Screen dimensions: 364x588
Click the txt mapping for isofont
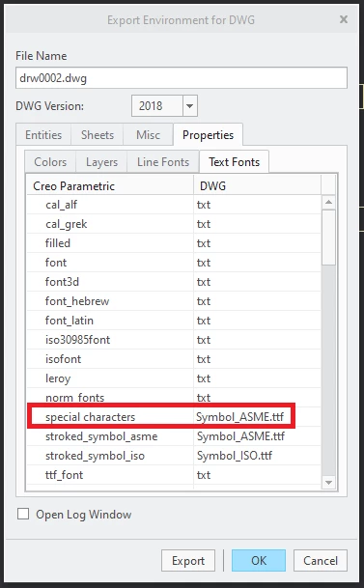click(x=204, y=359)
